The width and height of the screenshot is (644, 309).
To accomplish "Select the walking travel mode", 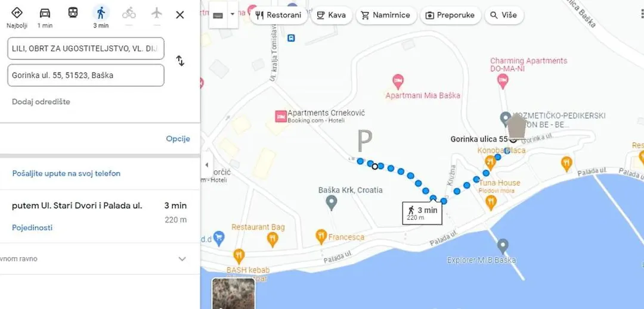I will tap(101, 13).
